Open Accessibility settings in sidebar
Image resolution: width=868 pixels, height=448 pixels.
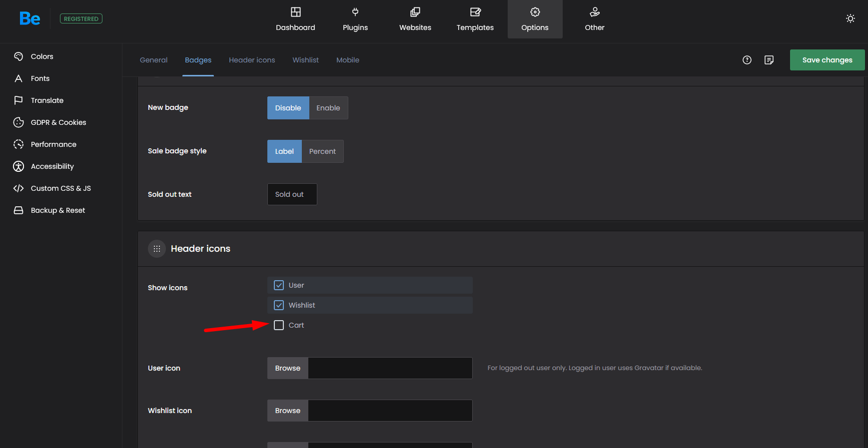52,166
